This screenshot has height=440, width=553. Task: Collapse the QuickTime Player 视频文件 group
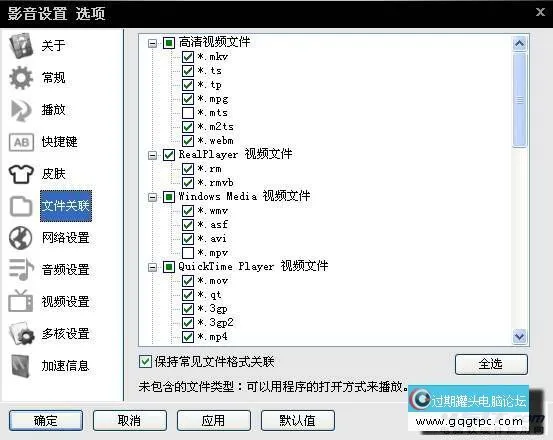[x=152, y=267]
